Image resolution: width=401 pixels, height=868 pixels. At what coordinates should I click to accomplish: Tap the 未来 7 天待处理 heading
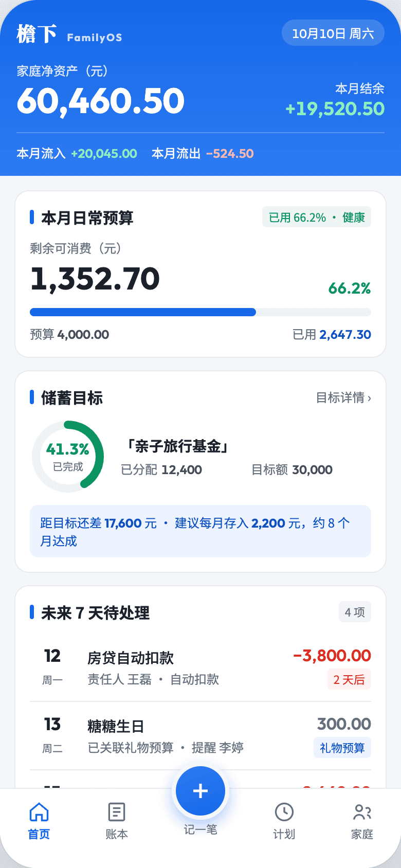[x=96, y=612]
